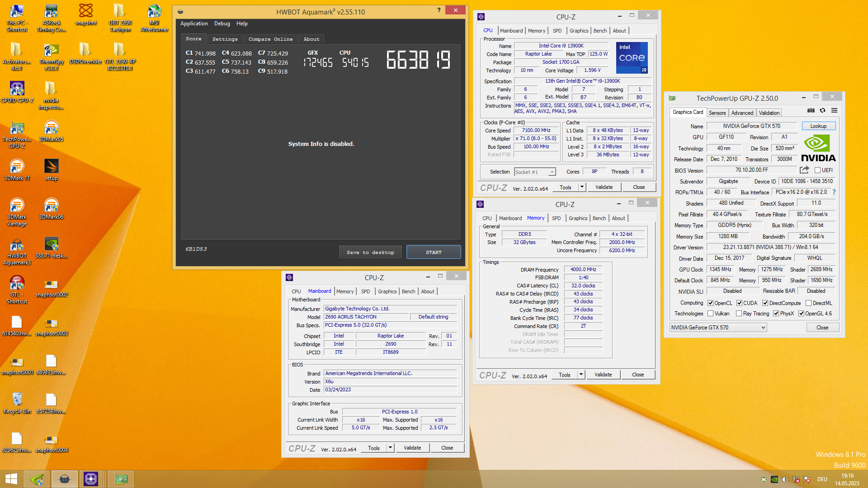This screenshot has height=488, width=868.
Task: Take GPU-Z screenshot with camera icon
Action: (811, 110)
